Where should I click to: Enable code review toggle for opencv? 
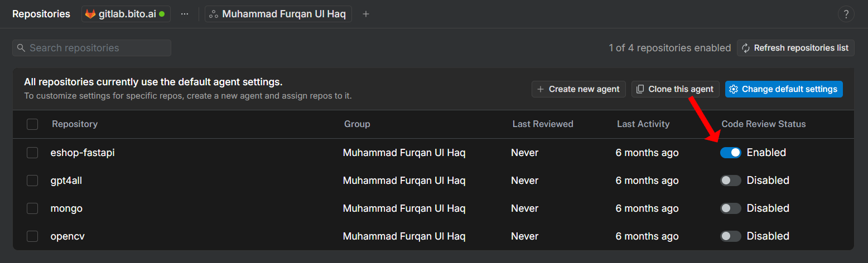coord(730,236)
